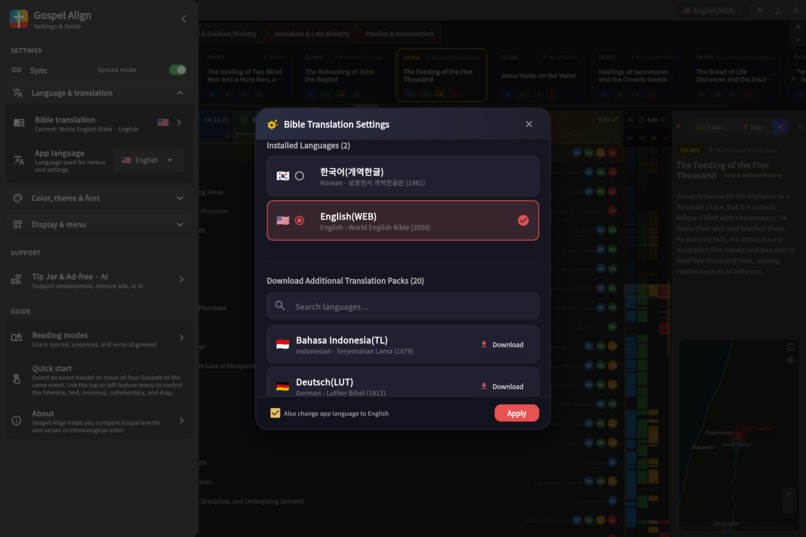Screen dimensions: 806x537
Task: Select The Bread of Life Discourse card
Action: click(x=735, y=75)
